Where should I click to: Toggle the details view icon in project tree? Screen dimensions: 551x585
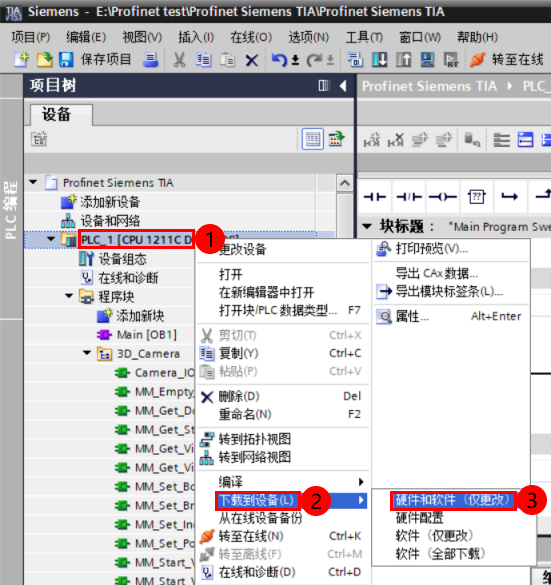click(313, 139)
